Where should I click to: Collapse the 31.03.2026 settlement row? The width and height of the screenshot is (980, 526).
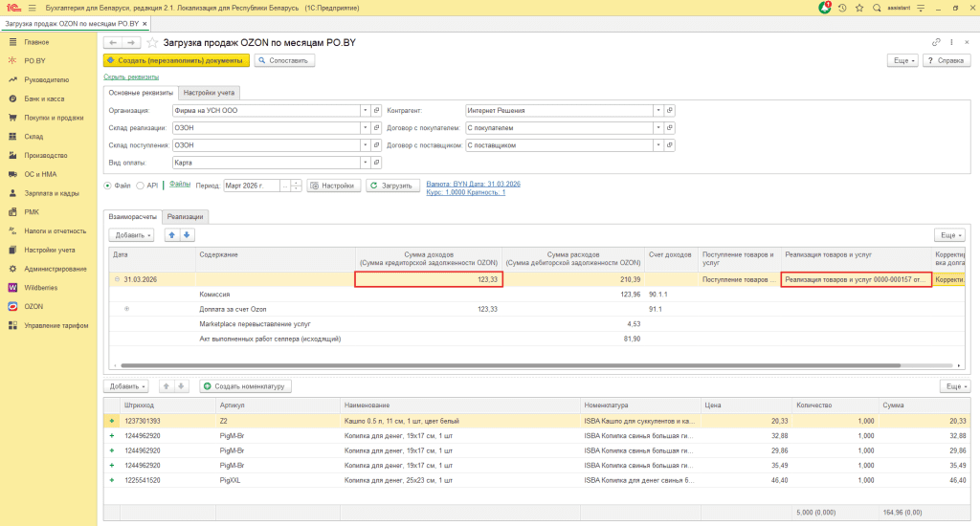117,279
